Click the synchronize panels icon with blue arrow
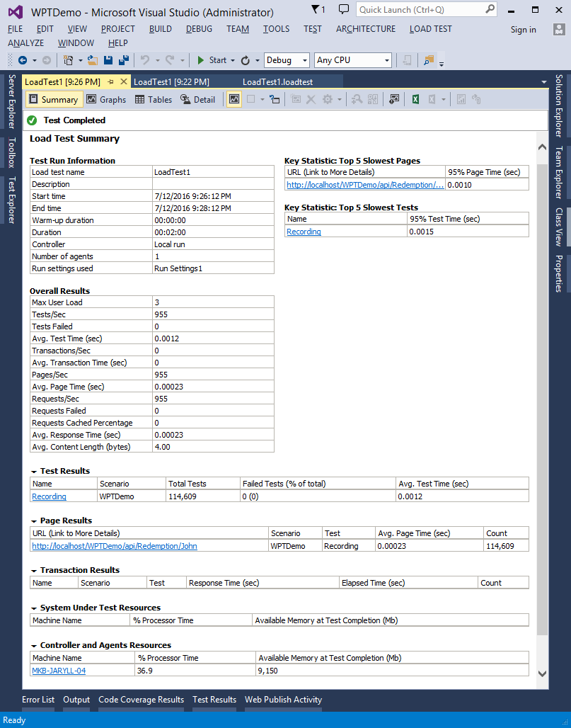The image size is (571, 728). tap(275, 99)
